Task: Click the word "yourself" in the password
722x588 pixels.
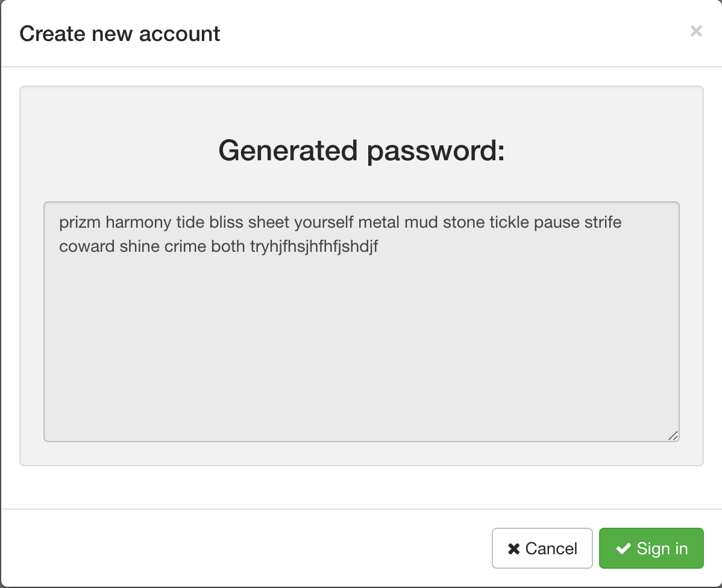Action: click(324, 222)
